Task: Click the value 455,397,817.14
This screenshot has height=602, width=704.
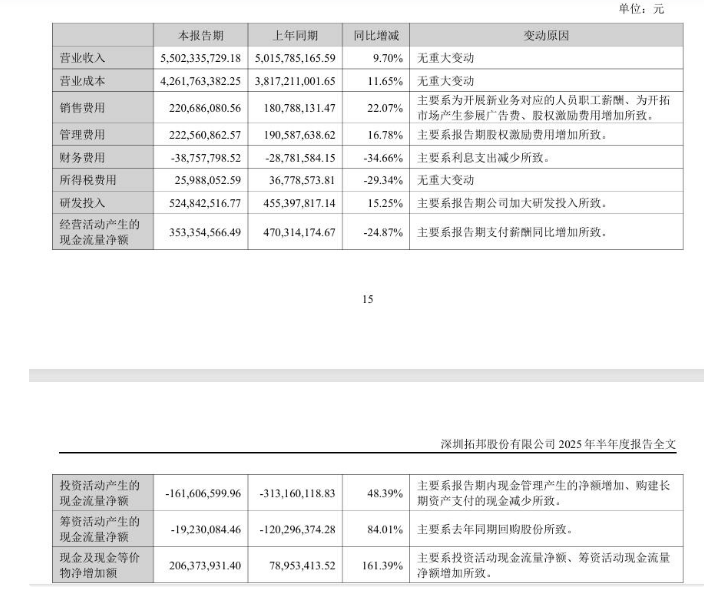Action: click(299, 203)
